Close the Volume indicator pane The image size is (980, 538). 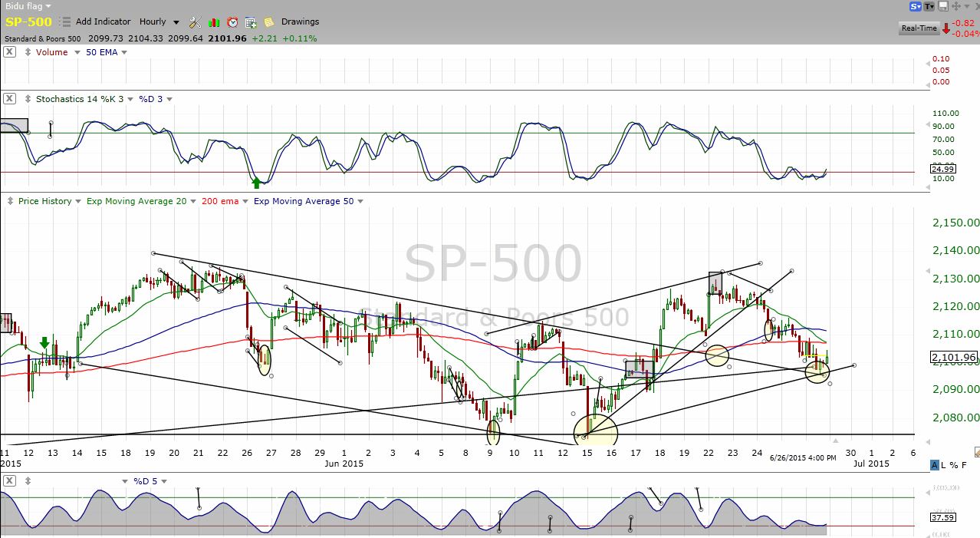pyautogui.click(x=9, y=52)
